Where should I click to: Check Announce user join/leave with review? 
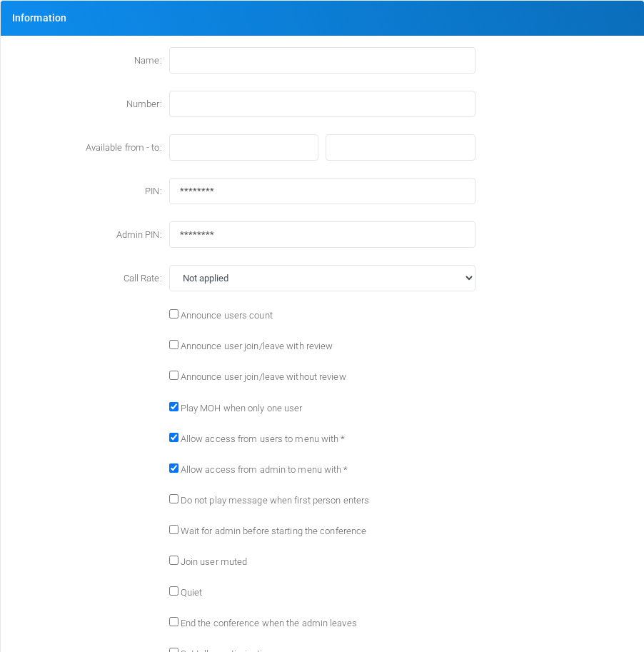pyautogui.click(x=173, y=345)
